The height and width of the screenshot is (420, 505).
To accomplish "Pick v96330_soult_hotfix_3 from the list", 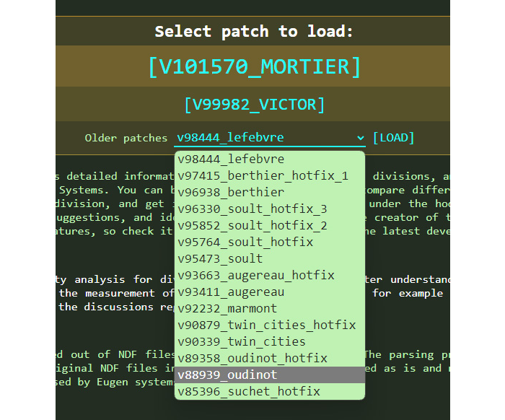I will tap(252, 209).
